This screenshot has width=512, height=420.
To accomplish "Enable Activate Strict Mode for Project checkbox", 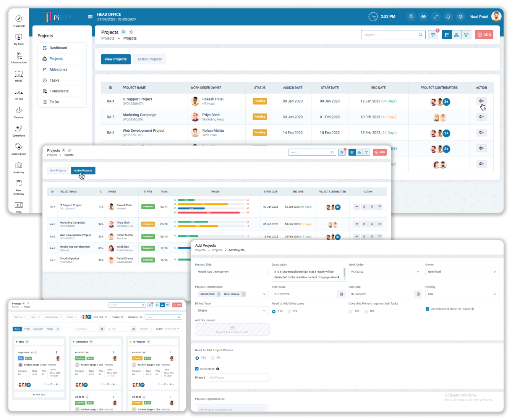I will pos(427,309).
